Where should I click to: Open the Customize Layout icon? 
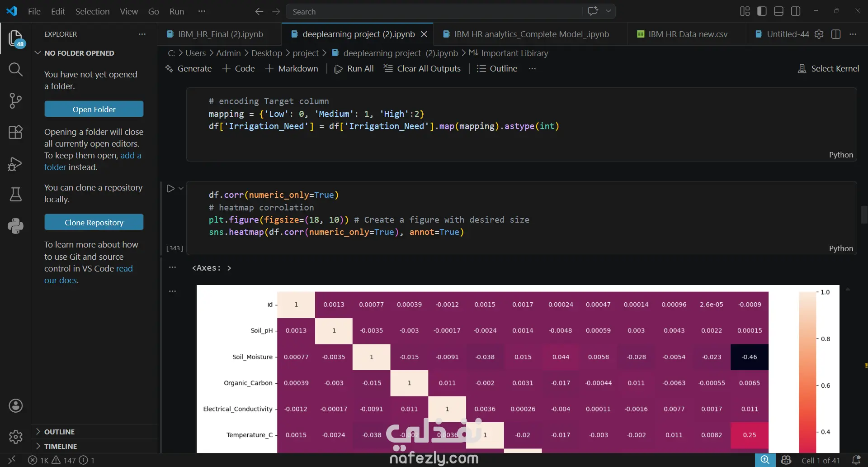(x=745, y=11)
